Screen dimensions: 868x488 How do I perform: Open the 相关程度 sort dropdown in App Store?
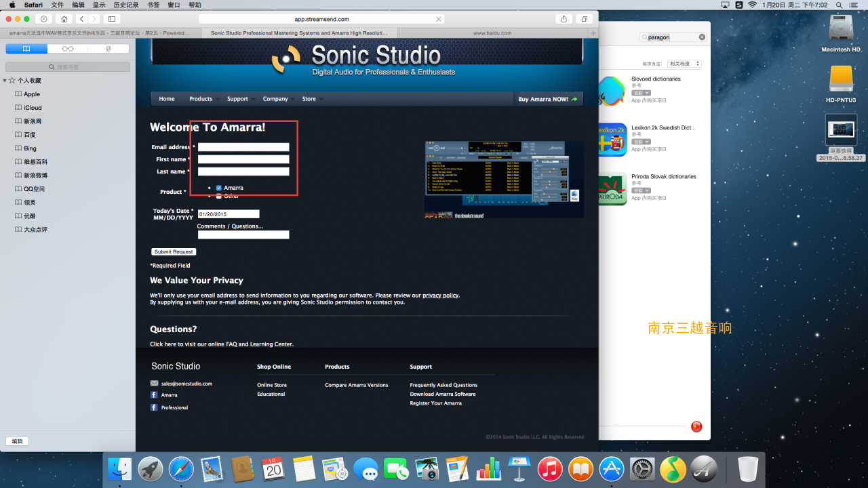[x=684, y=64]
